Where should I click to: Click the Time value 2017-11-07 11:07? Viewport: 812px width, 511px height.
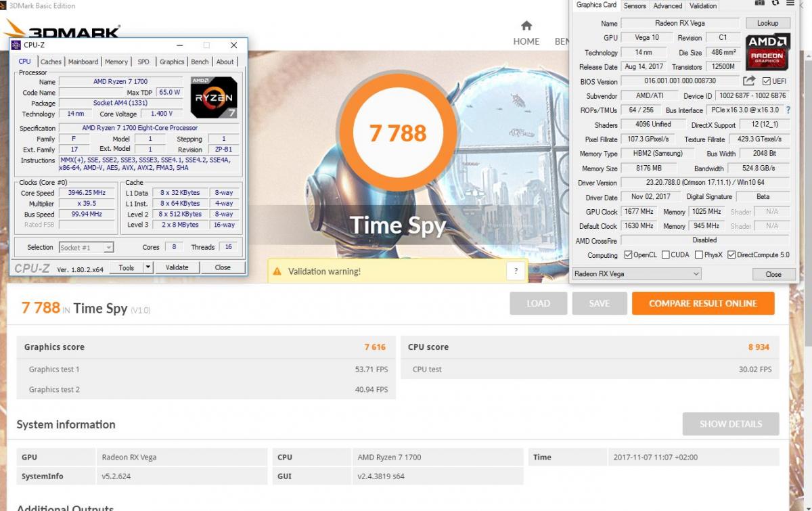(656, 457)
